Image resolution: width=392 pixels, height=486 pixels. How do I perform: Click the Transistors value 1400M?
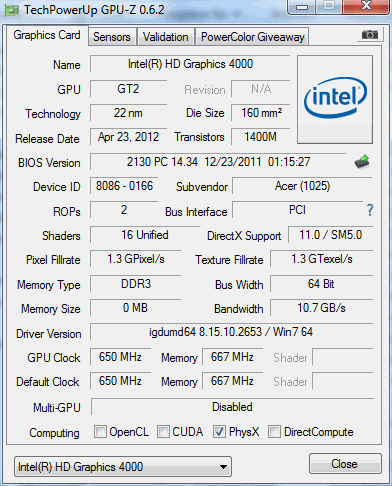click(x=261, y=137)
